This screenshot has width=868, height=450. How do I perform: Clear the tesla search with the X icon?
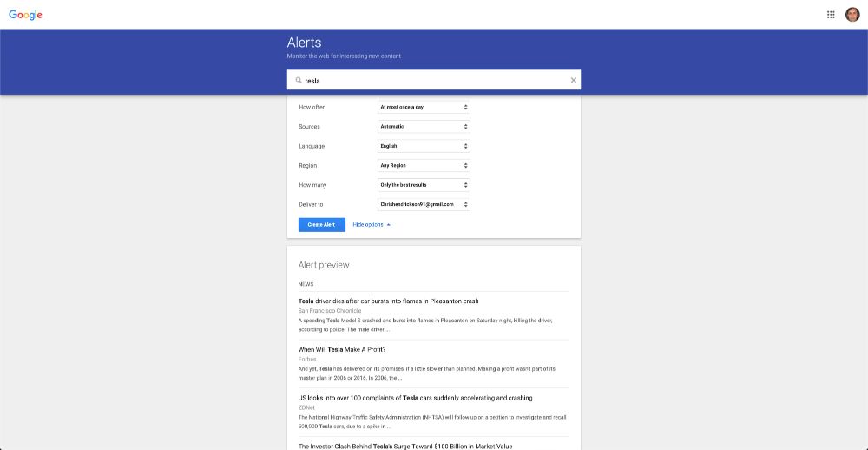pos(574,80)
